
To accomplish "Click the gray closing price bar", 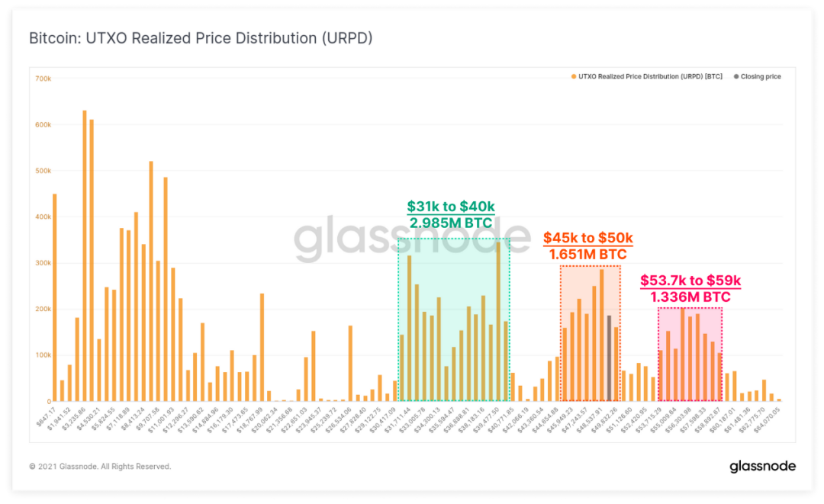I will click(x=609, y=358).
